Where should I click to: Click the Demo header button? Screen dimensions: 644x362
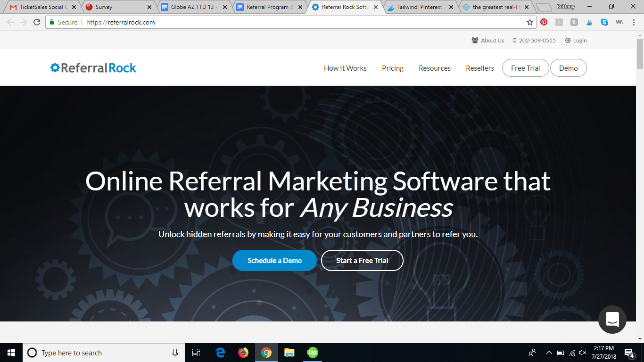pos(569,68)
